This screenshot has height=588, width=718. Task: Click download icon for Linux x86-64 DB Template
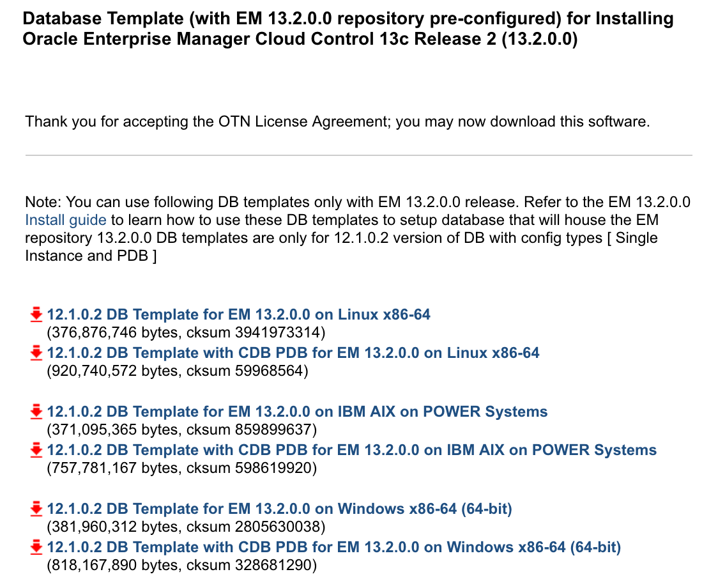click(x=36, y=315)
